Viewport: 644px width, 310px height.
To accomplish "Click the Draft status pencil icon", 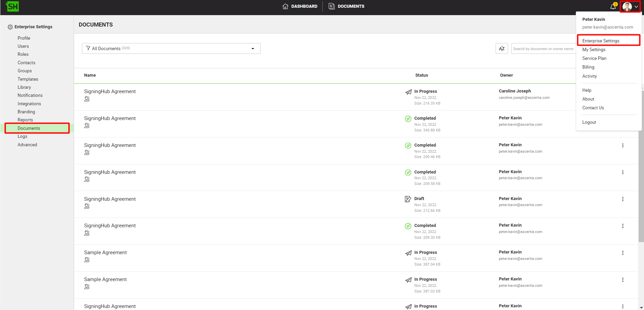I will (408, 199).
